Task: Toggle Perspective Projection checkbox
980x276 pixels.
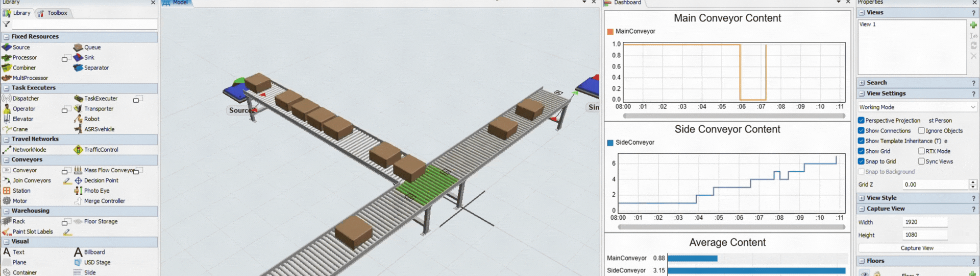Action: [861, 121]
